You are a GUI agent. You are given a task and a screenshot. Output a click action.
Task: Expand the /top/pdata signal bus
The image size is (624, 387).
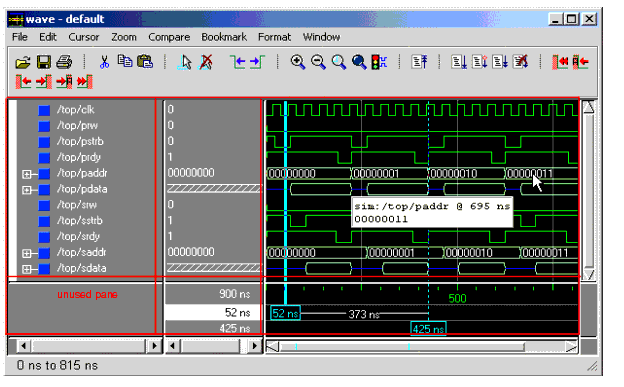click(27, 190)
